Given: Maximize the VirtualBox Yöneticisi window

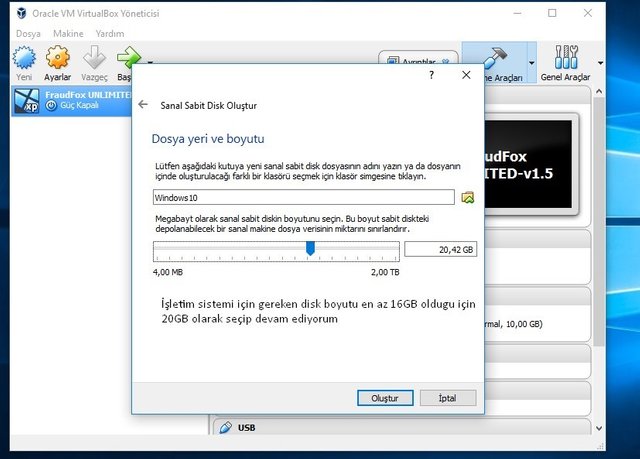Looking at the screenshot, I should coord(552,13).
